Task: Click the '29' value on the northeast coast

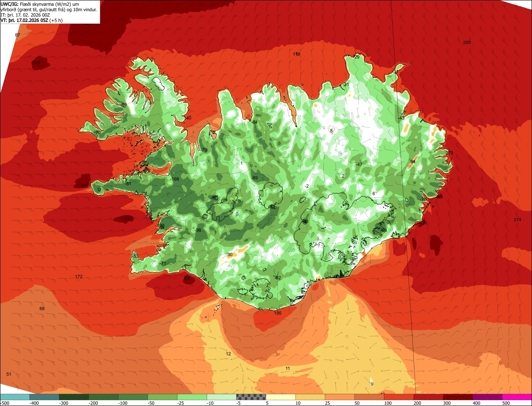Action: pos(357,57)
